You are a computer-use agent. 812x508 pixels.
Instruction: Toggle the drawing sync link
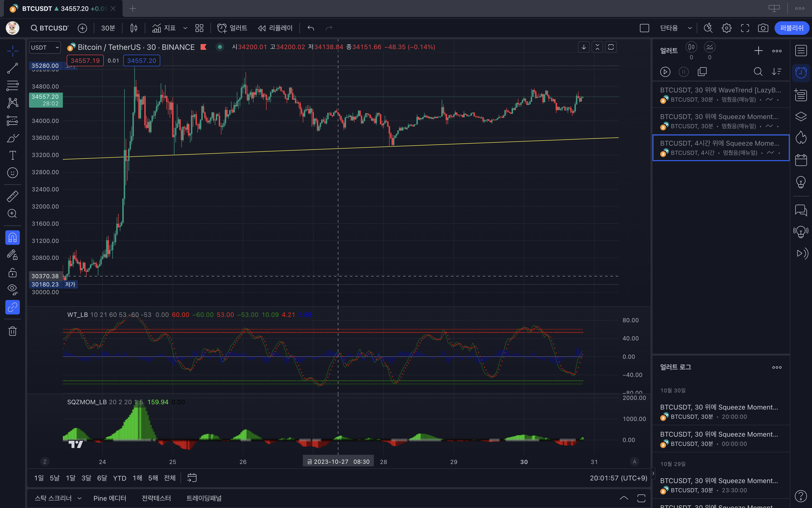coord(12,307)
